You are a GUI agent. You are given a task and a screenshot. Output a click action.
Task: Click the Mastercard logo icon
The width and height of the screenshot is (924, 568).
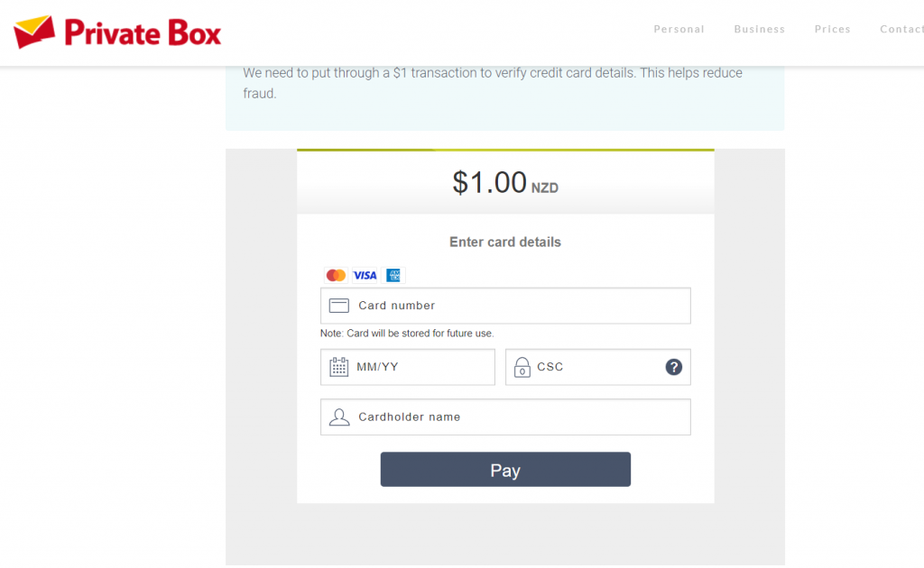pyautogui.click(x=336, y=275)
